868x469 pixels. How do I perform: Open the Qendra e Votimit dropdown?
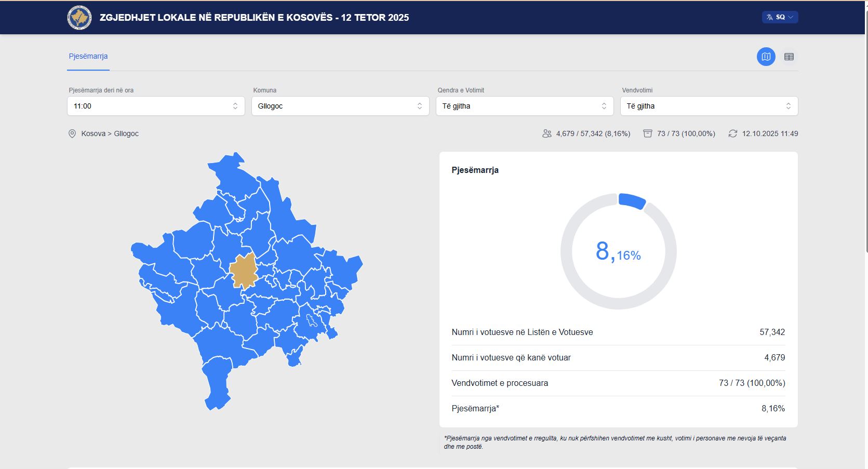[x=525, y=106]
